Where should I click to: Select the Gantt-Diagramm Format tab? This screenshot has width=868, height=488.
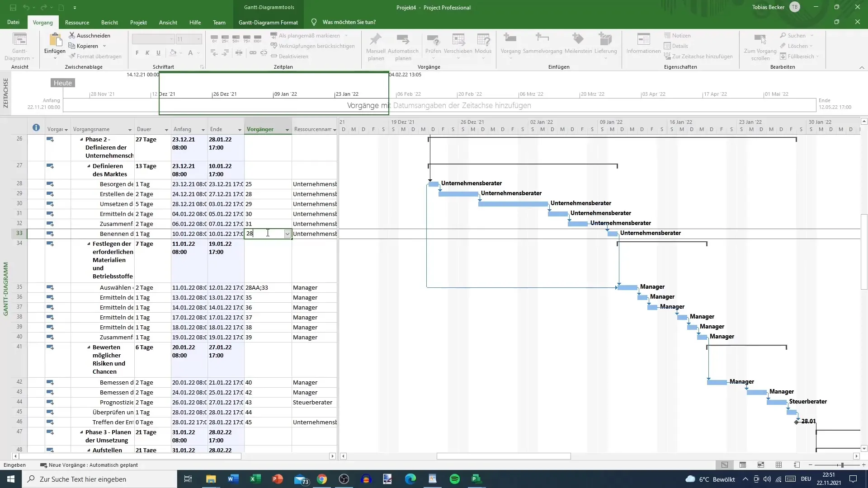pos(269,22)
